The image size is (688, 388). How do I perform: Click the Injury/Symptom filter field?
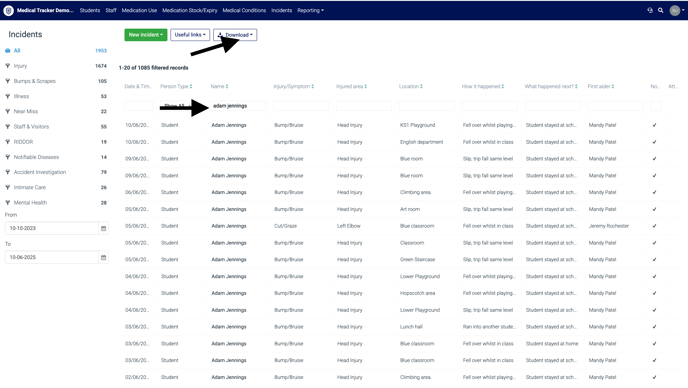pos(301,106)
